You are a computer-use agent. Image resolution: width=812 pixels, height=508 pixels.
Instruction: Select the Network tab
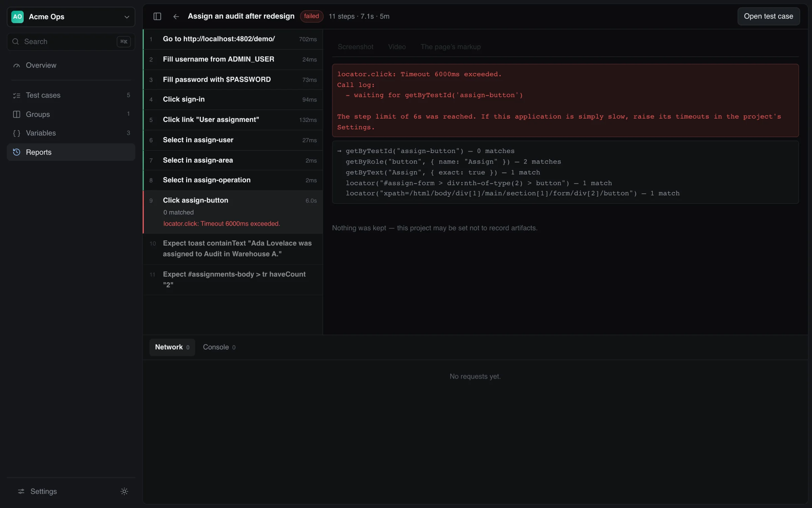[172, 347]
